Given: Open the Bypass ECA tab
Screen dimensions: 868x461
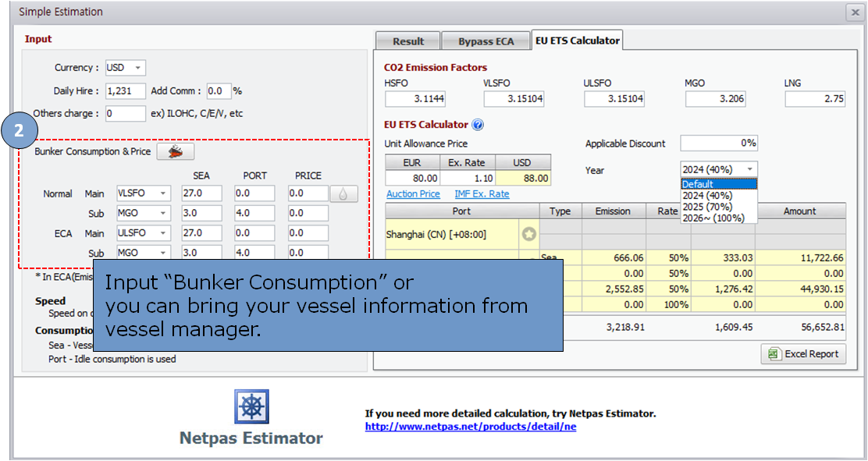Looking at the screenshot, I should [x=486, y=41].
